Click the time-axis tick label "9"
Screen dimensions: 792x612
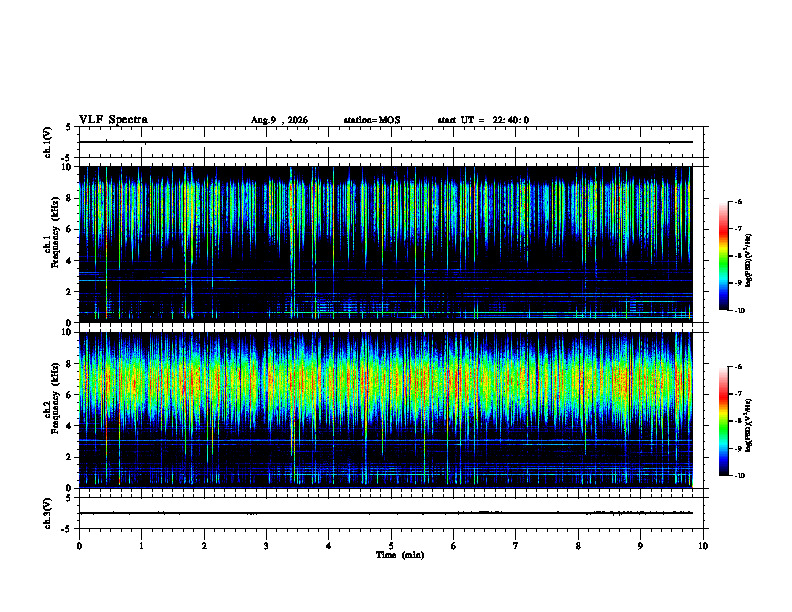click(x=640, y=546)
